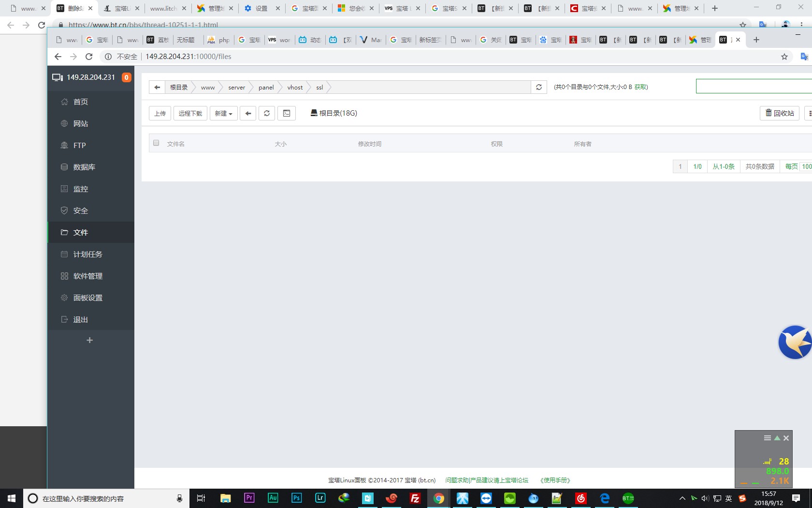Open 软件管理 in the panel sidebar
The image size is (812, 508).
[x=91, y=276]
